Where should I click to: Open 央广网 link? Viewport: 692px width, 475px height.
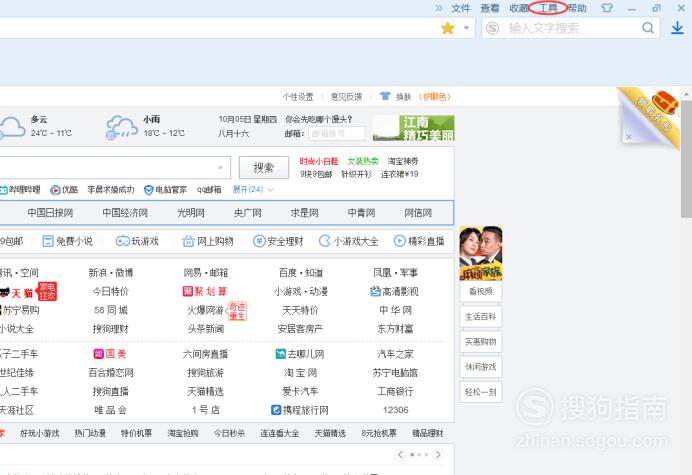pos(248,213)
